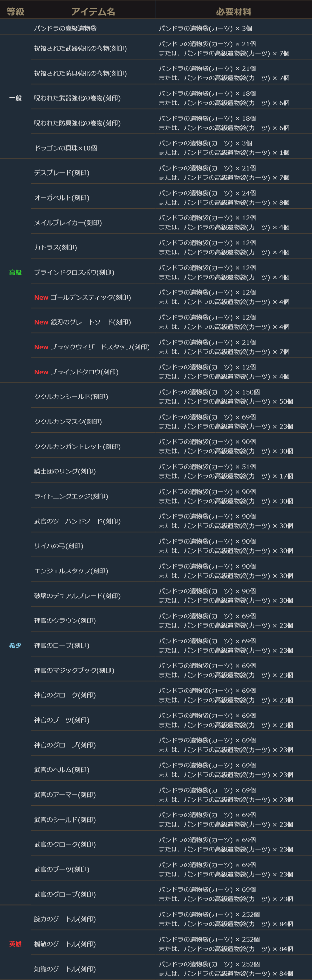
Task: Click the 必要材料 column header
Action: 234,12
